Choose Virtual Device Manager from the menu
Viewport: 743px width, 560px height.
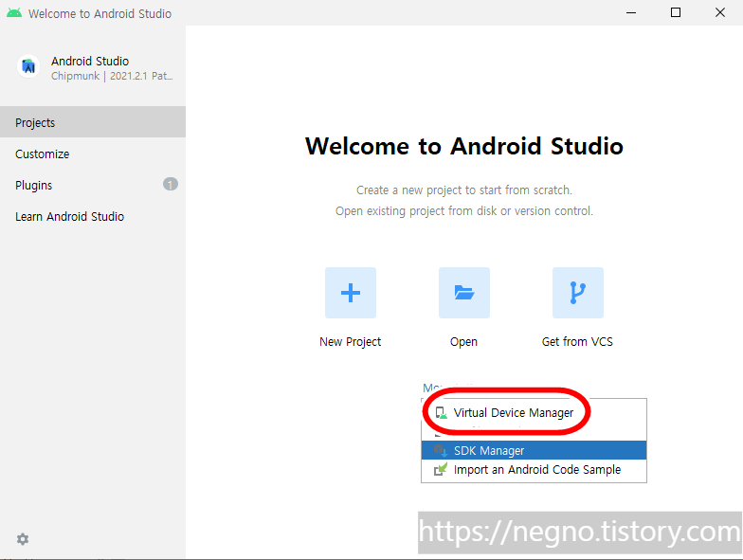coord(534,413)
